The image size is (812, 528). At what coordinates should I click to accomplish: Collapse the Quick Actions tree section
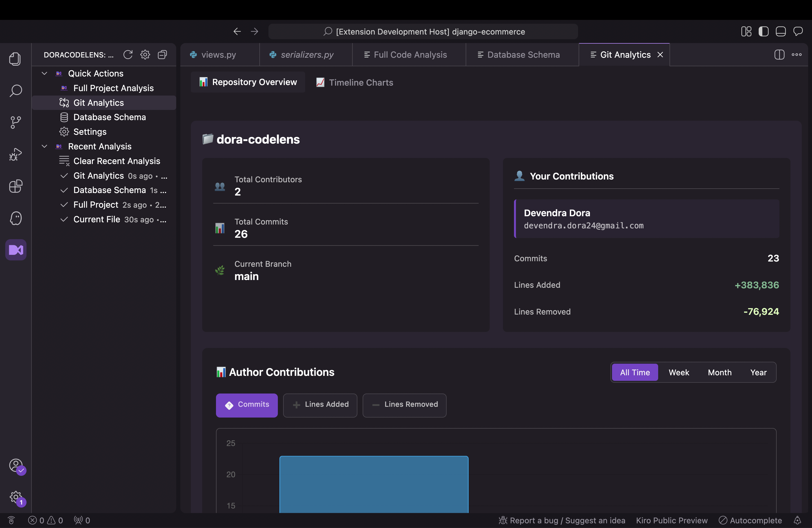pos(44,73)
